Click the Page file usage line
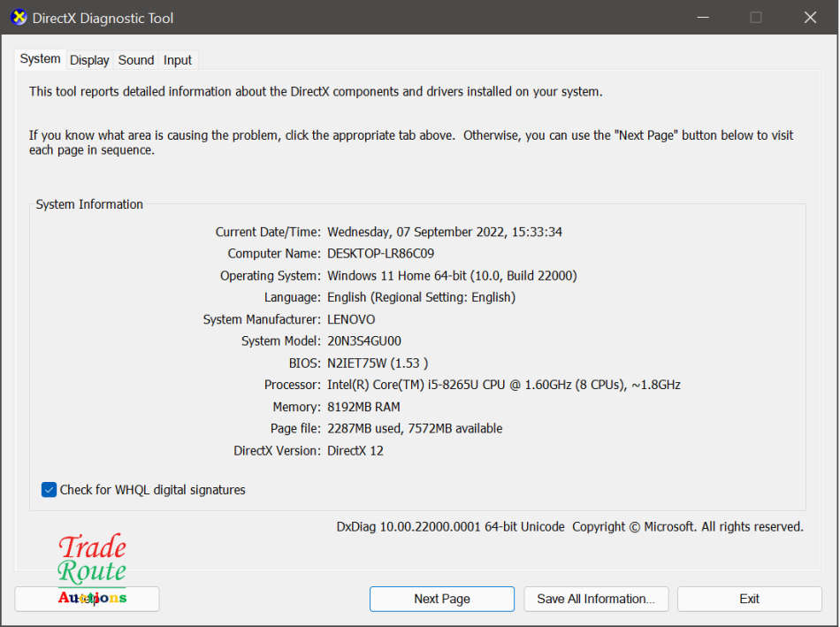840x627 pixels. pos(415,428)
